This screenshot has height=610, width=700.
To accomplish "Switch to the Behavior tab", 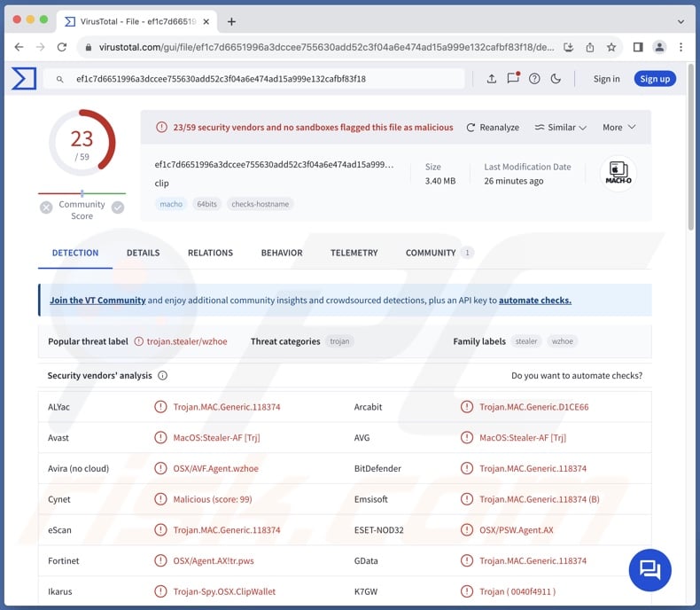I will click(282, 253).
